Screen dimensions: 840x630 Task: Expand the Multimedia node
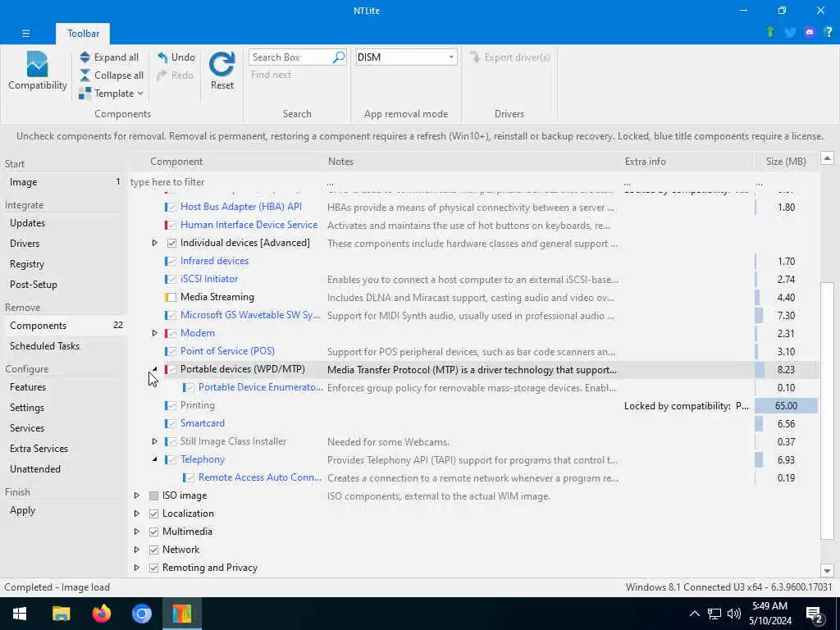pos(137,532)
